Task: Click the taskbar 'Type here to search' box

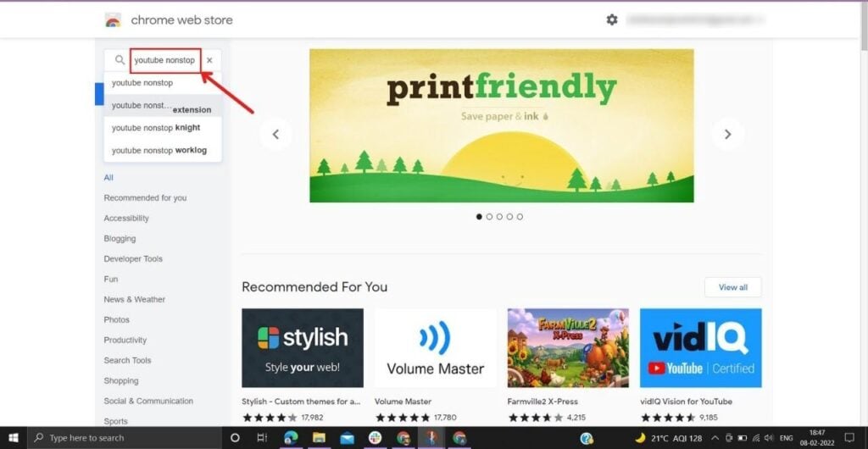Action: pos(125,438)
